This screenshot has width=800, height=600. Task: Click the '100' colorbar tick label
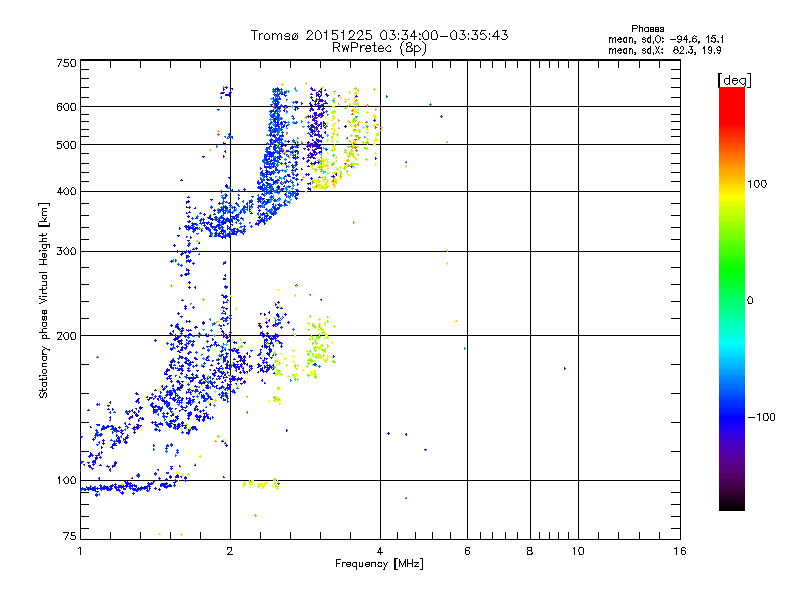pyautogui.click(x=757, y=184)
